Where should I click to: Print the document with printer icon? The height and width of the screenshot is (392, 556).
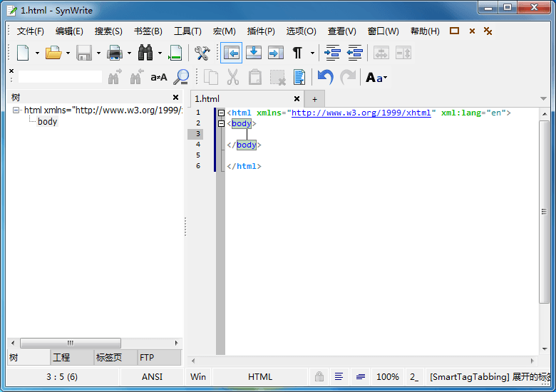(115, 53)
